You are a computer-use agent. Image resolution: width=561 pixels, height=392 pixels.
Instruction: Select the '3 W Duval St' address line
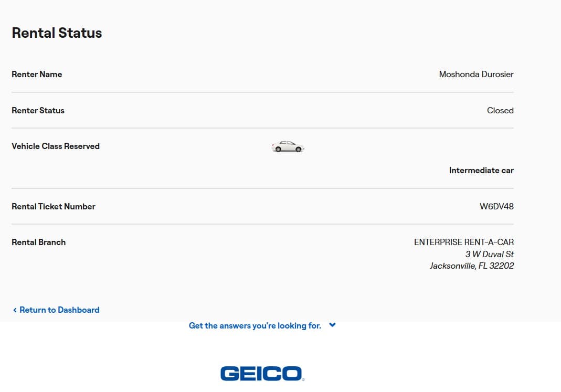(x=490, y=254)
